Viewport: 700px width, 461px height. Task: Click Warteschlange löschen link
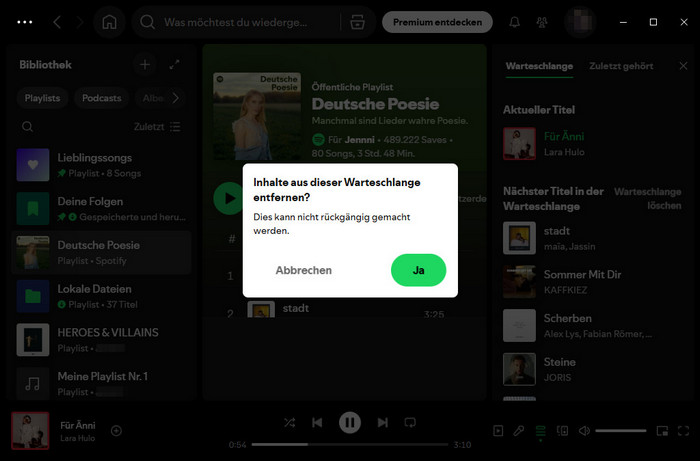click(x=648, y=199)
